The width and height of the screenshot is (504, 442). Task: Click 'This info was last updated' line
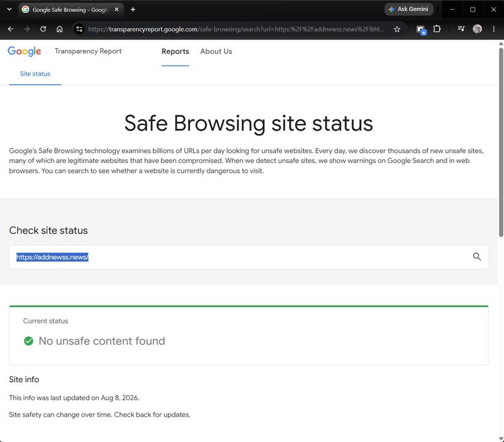tap(74, 398)
